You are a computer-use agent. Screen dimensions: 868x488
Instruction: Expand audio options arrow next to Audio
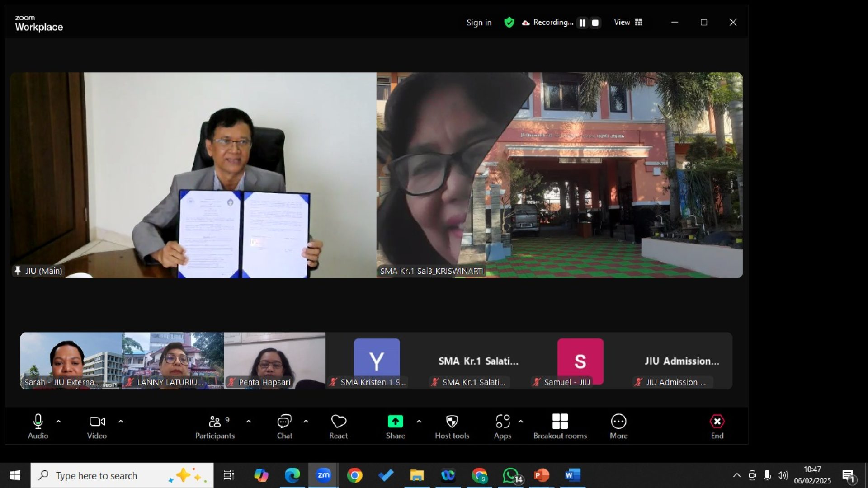[x=58, y=421]
